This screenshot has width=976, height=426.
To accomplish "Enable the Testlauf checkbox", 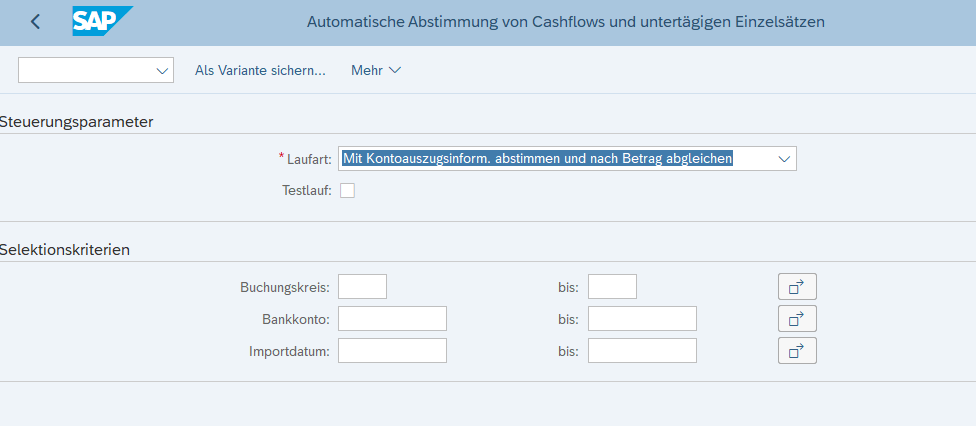I will [x=347, y=191].
